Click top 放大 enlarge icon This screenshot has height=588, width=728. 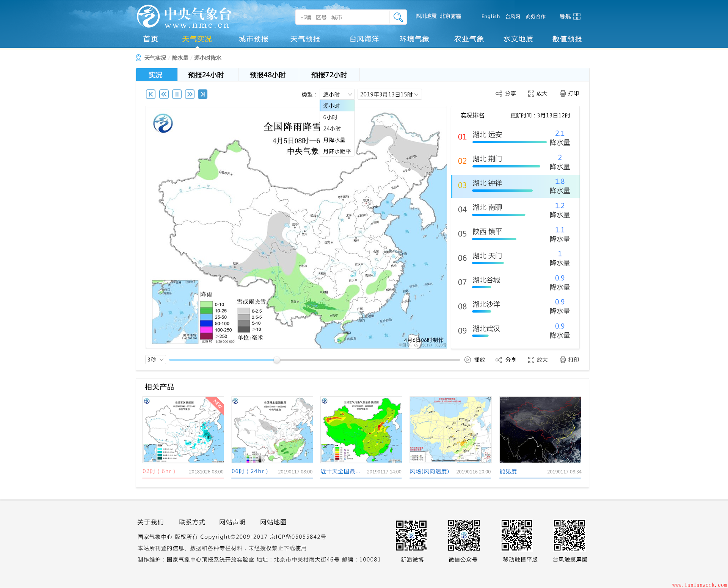(x=531, y=94)
